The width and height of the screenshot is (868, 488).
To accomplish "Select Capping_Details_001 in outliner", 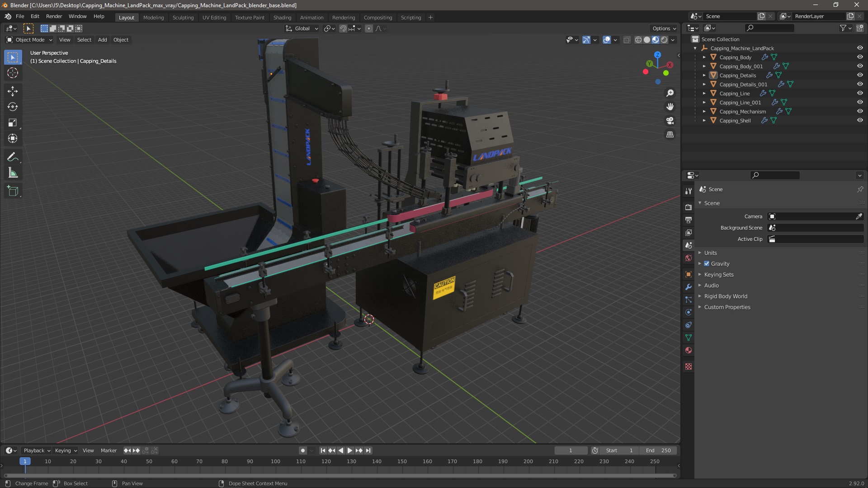I will coord(743,84).
